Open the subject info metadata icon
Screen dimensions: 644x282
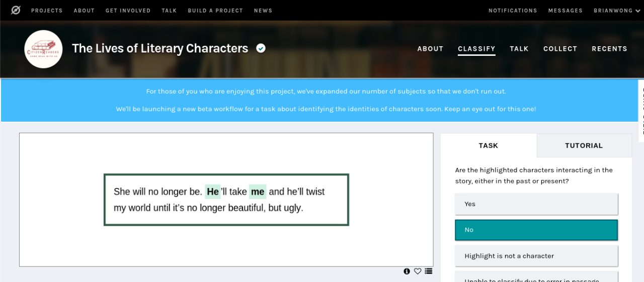407,271
